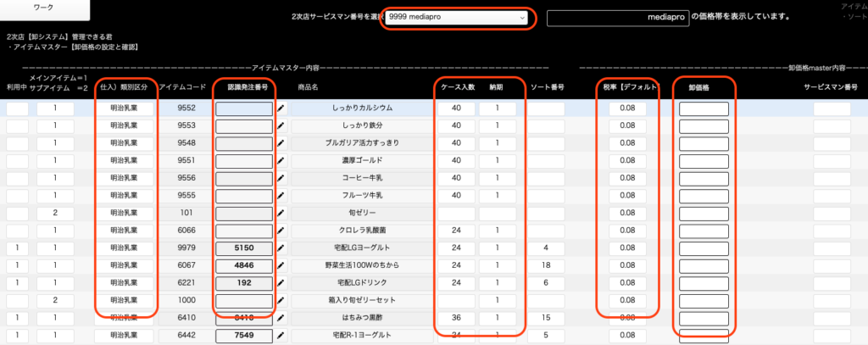Click pencil icon next to コーヒー牛乳

[x=281, y=178]
